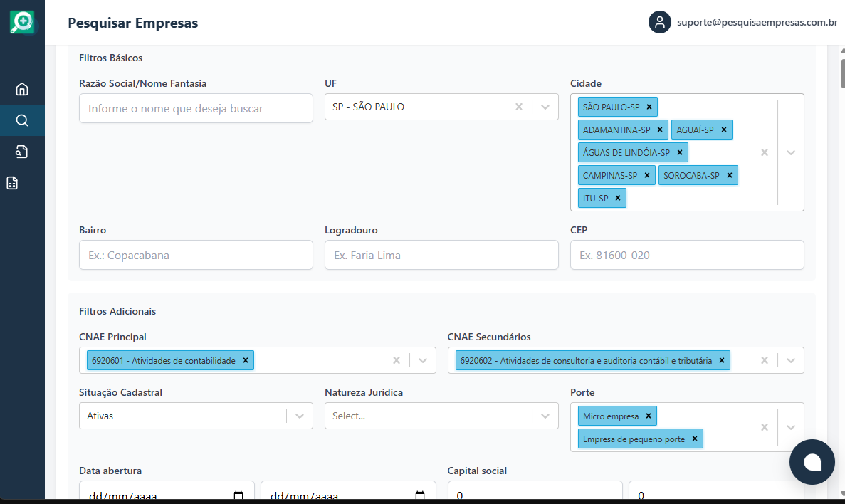Viewport: 845px width, 504px height.
Task: Open the UF dropdown
Action: pos(545,107)
